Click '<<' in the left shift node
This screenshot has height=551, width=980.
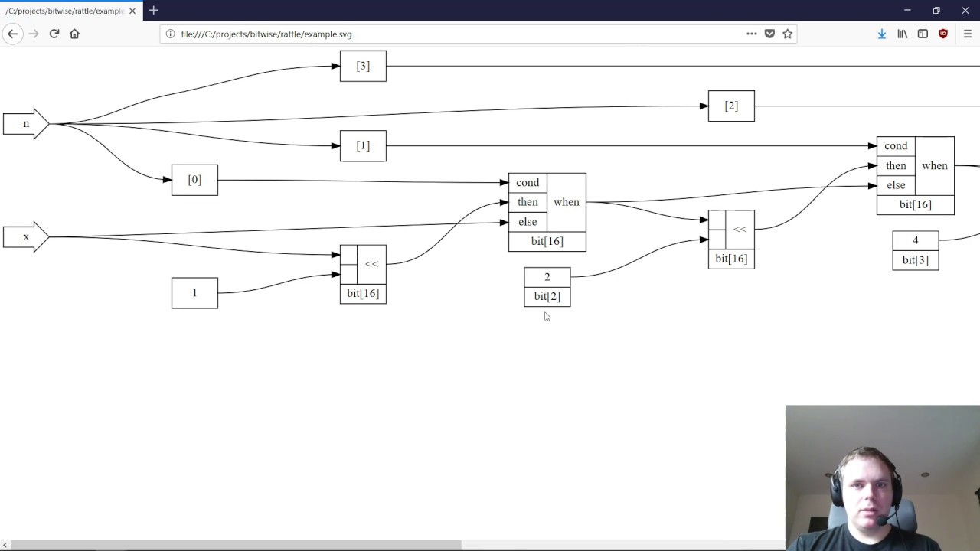click(371, 264)
